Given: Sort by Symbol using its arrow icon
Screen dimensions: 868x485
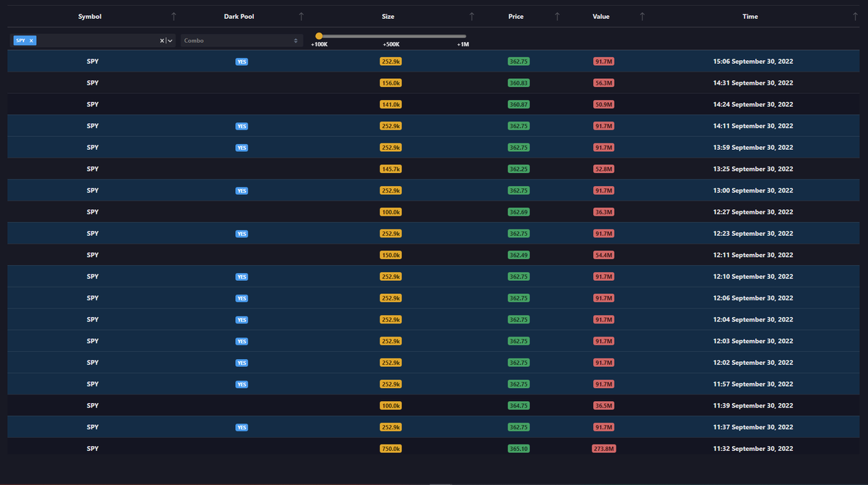Looking at the screenshot, I should pos(173,17).
